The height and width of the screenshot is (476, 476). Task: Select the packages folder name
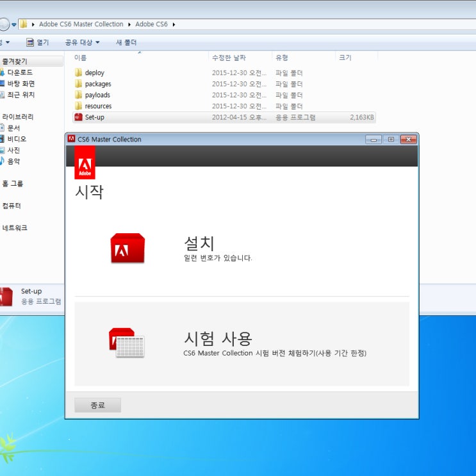click(98, 84)
